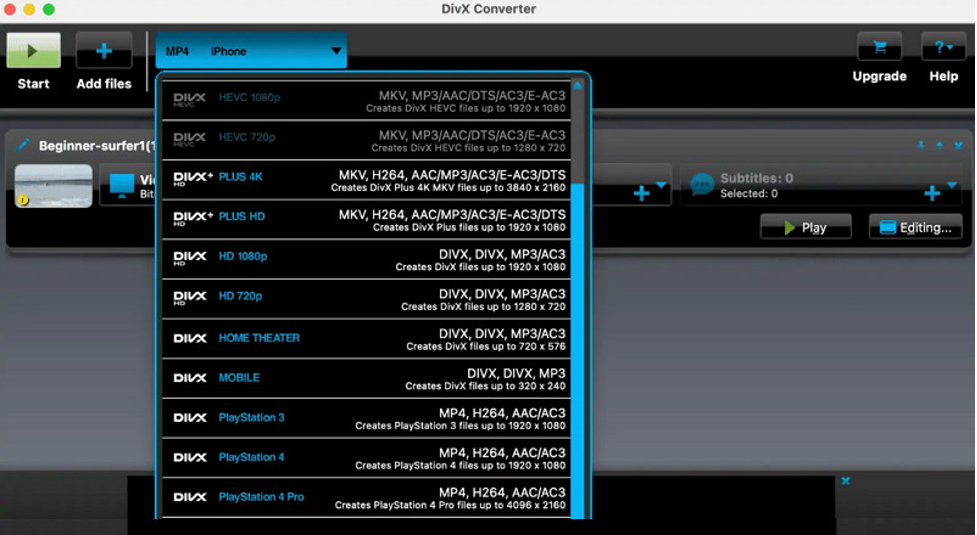Open the Editing... button
977x535 pixels.
[x=915, y=227]
